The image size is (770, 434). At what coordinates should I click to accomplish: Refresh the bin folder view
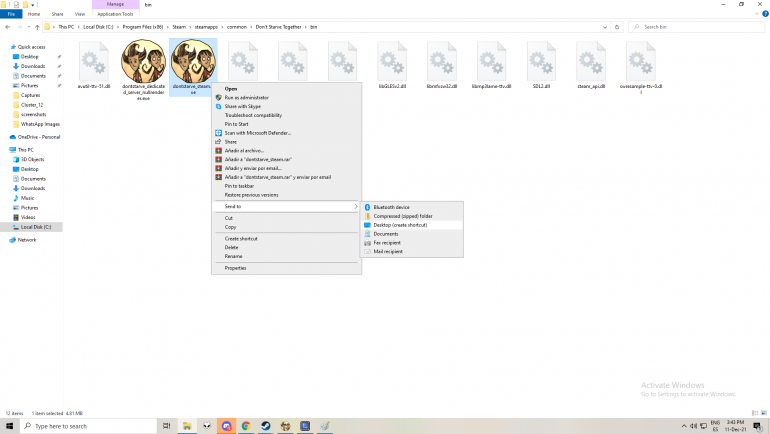[617, 27]
